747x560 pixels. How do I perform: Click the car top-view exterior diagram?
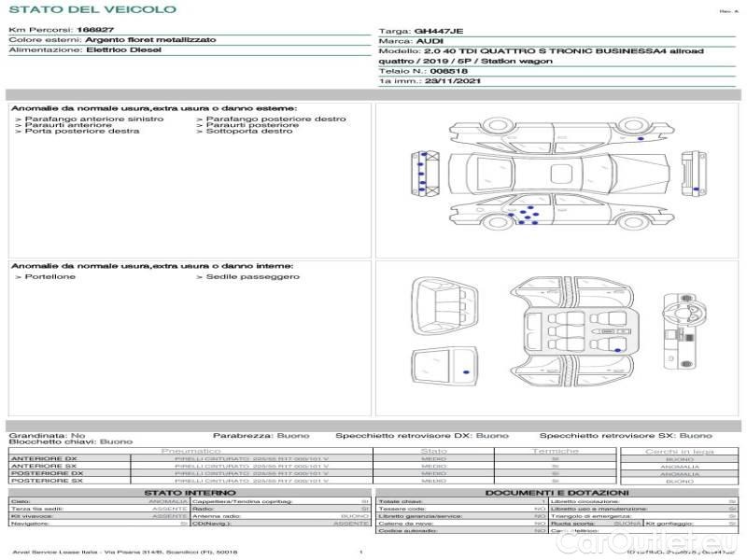tap(559, 173)
